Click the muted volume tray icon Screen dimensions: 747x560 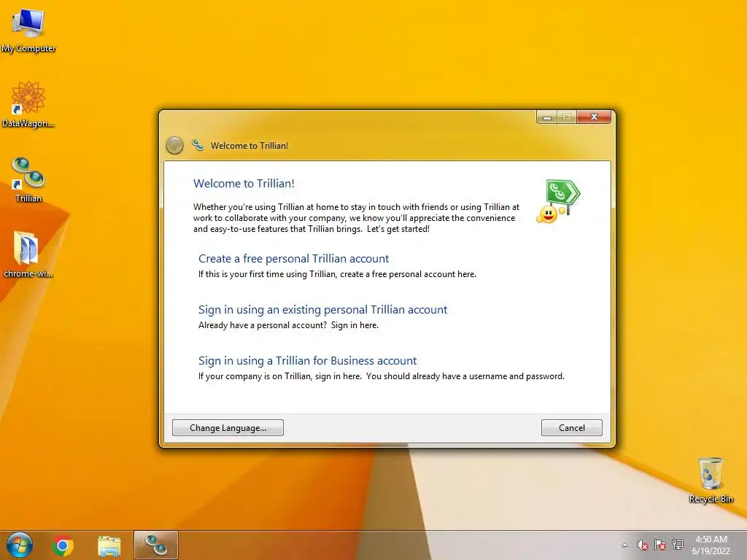click(x=642, y=545)
